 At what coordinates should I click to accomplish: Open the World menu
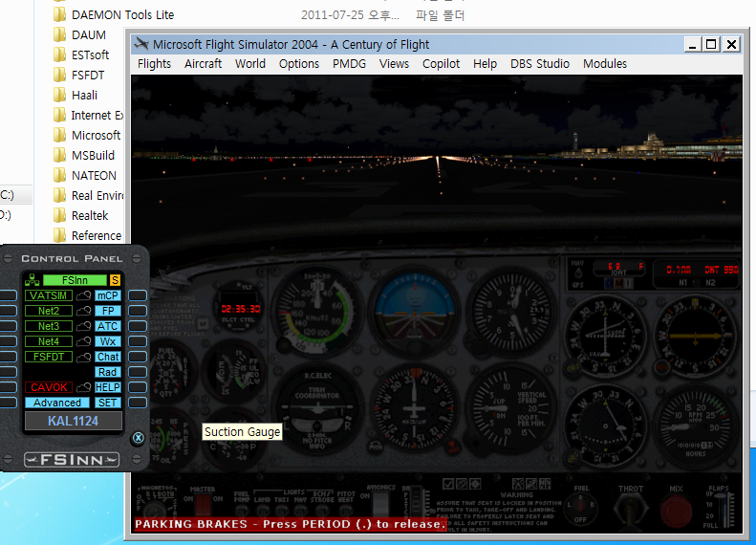(x=250, y=64)
